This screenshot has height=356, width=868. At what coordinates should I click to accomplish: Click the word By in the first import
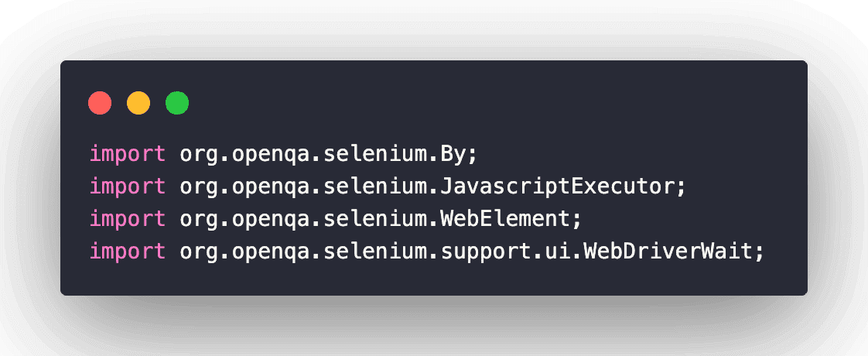pyautogui.click(x=453, y=154)
